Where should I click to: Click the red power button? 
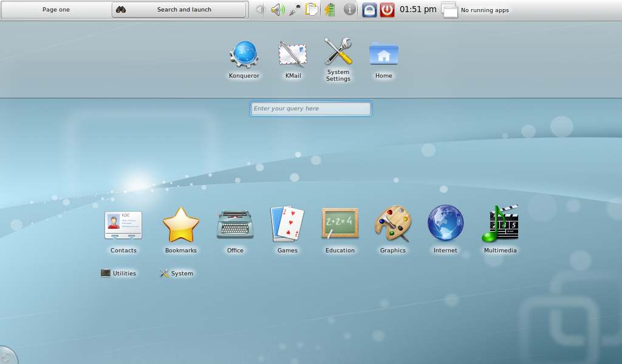(x=387, y=10)
